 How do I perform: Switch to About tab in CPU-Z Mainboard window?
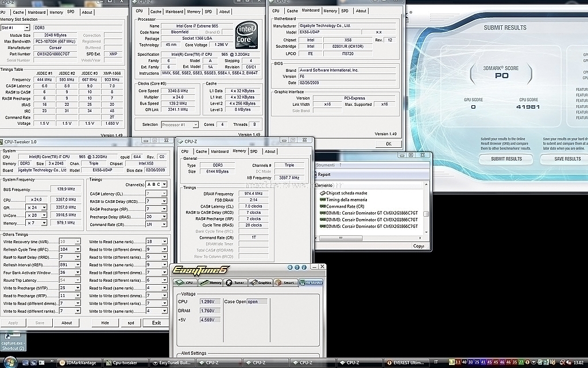pos(361,11)
